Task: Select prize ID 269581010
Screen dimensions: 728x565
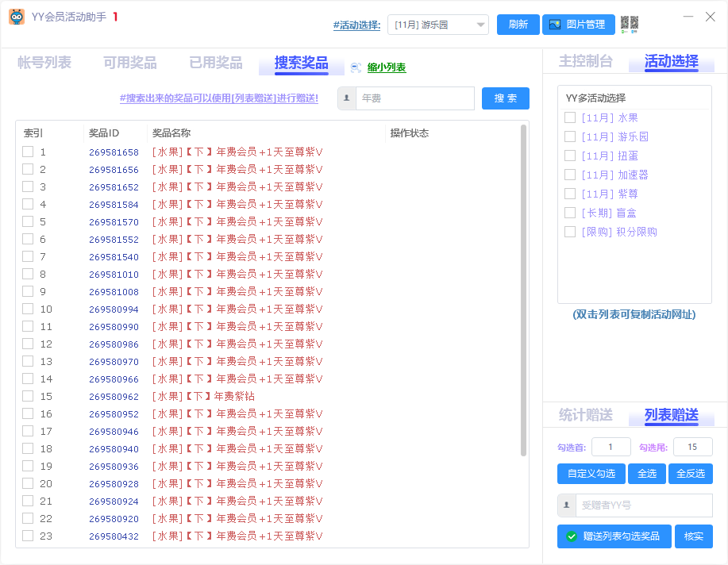Action: pyautogui.click(x=114, y=275)
